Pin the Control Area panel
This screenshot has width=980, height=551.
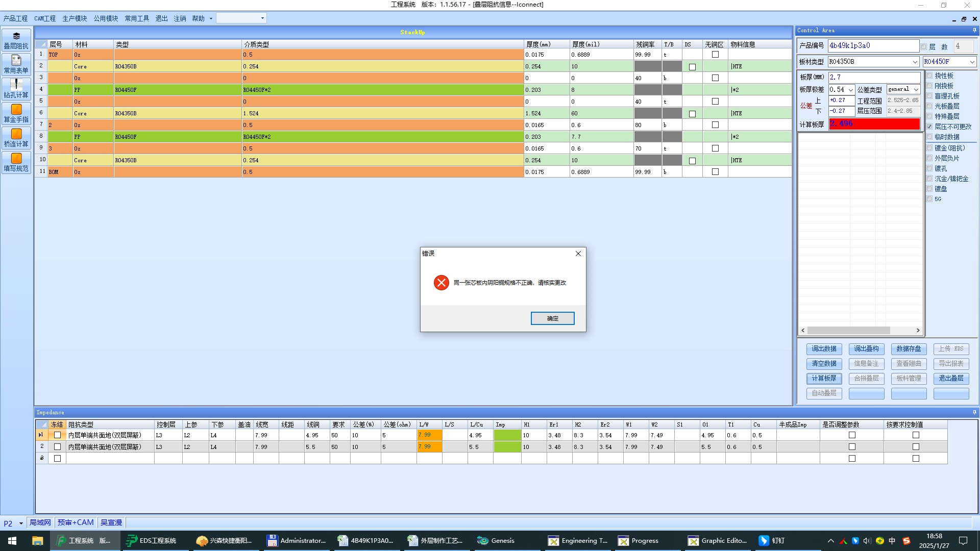[974, 31]
